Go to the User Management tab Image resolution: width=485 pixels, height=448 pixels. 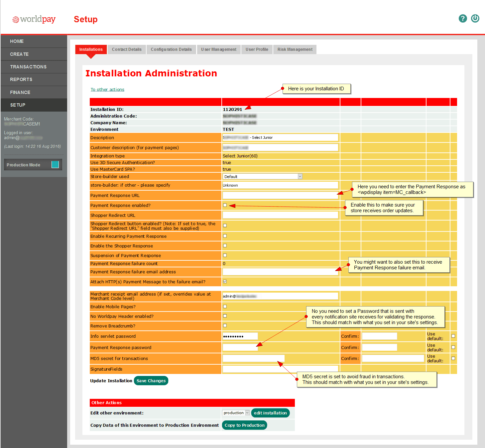tap(219, 49)
